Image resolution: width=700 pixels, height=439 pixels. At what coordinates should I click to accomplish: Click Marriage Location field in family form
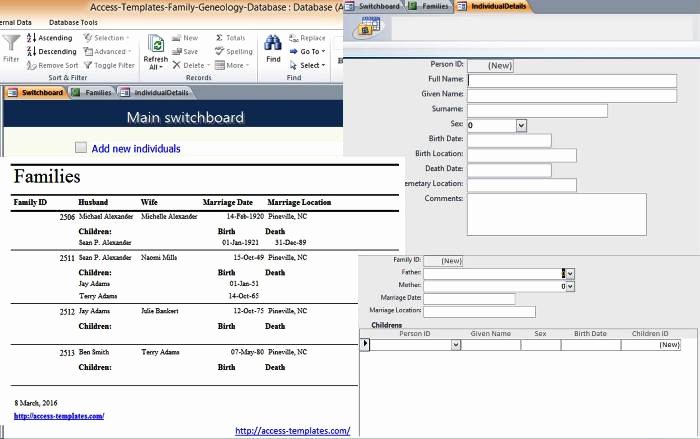click(479, 312)
